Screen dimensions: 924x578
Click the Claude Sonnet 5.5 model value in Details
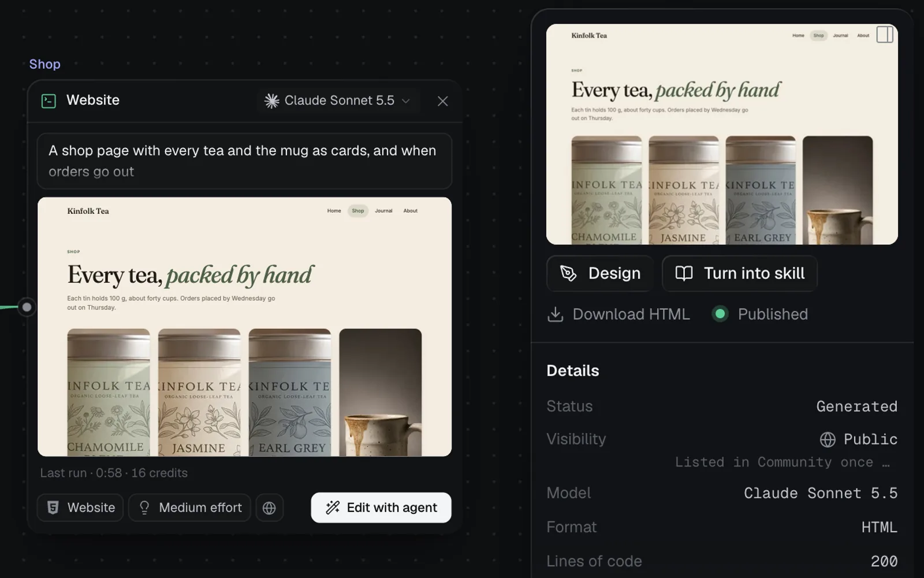pos(821,493)
